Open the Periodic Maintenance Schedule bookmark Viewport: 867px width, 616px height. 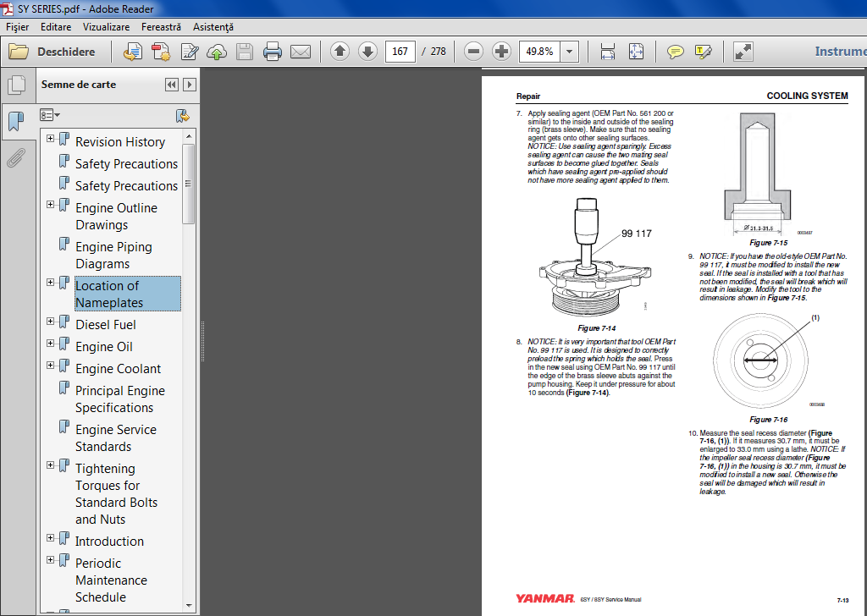pyautogui.click(x=111, y=580)
